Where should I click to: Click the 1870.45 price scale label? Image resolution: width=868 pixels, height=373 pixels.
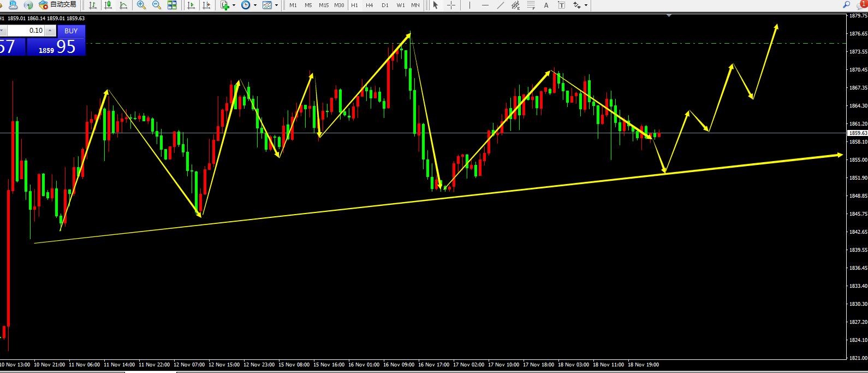click(x=858, y=70)
